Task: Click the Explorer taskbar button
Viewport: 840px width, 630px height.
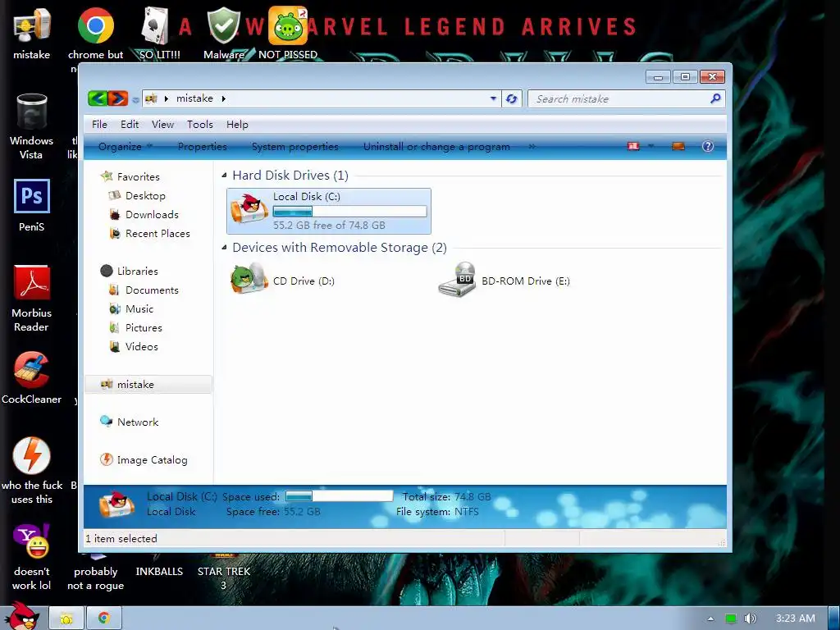Action: tap(66, 619)
